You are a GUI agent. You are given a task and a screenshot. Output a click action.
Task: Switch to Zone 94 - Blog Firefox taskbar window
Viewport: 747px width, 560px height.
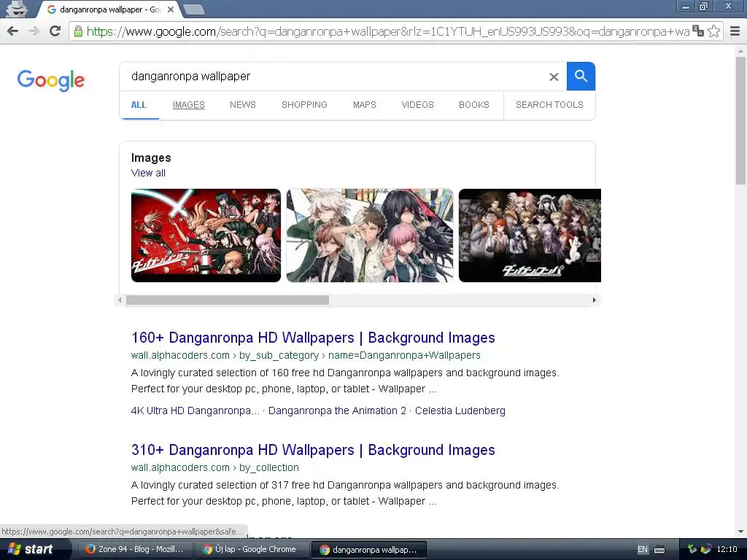(134, 549)
